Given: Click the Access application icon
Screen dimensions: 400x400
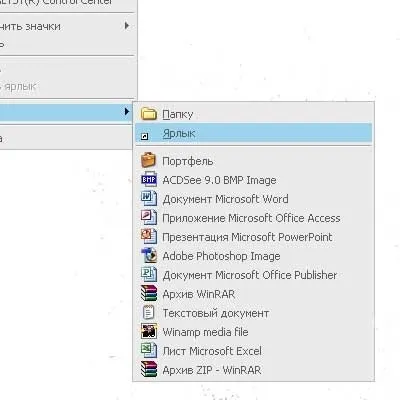Looking at the screenshot, I should [149, 218].
